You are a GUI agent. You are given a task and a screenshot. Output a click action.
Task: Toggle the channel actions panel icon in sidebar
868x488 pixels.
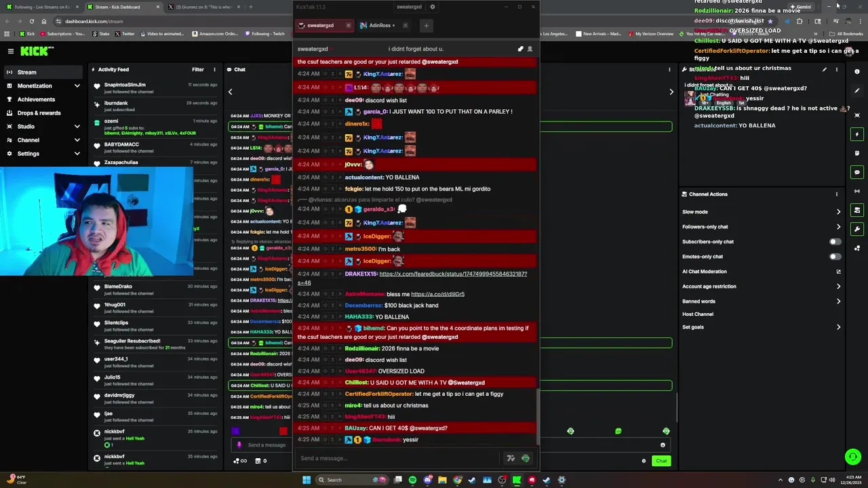tap(857, 210)
